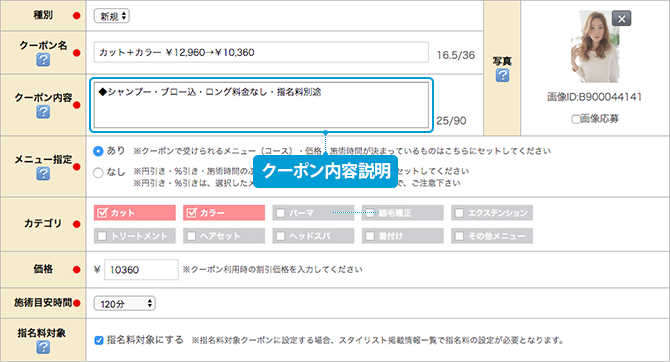Click the カテゴリ row label
The width and height of the screenshot is (670, 362).
point(43,224)
